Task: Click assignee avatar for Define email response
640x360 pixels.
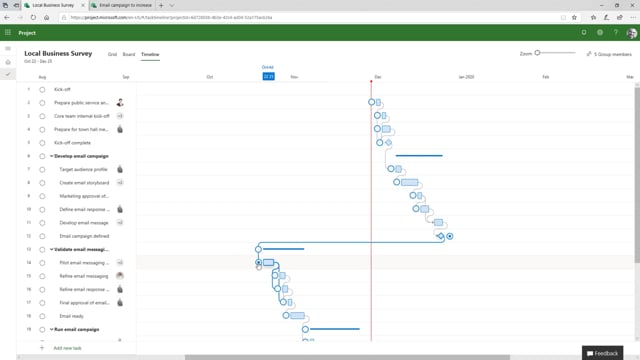Action: [x=120, y=209]
